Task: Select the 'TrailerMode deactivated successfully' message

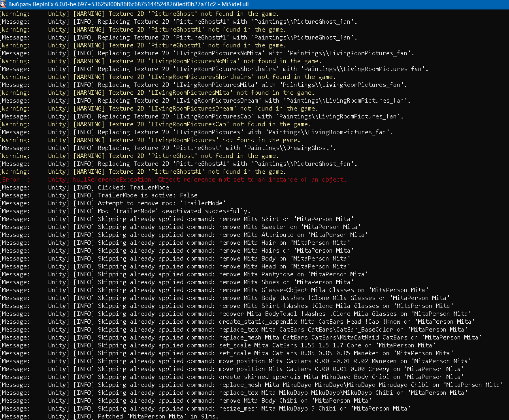Action: click(x=174, y=211)
